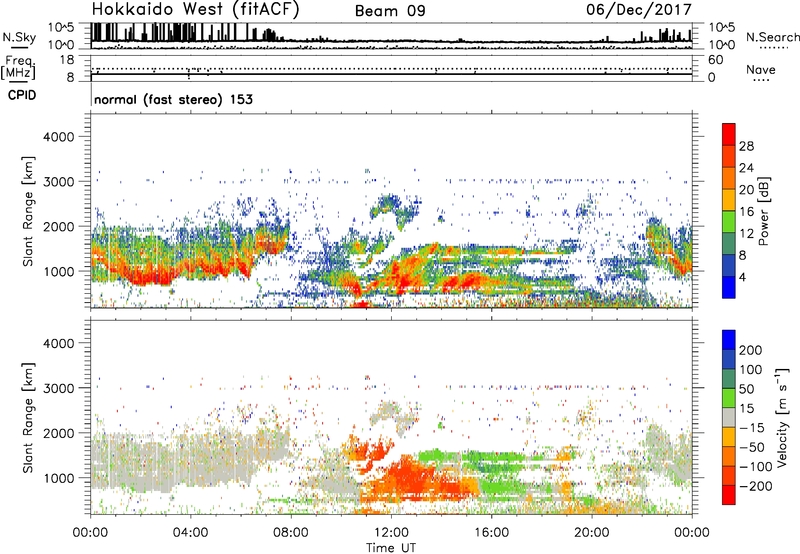Image resolution: width=800 pixels, height=554 pixels.
Task: Click the '4000' tick on the power panel
Action: pos(59,137)
